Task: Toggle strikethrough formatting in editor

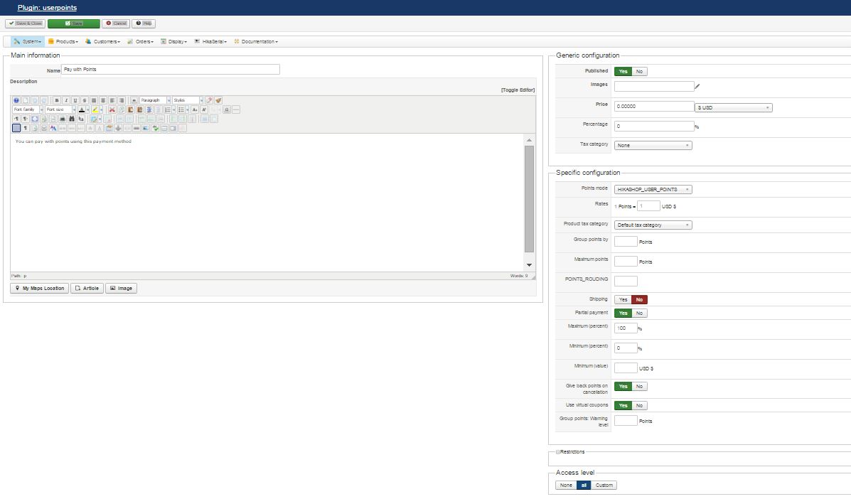Action: click(x=85, y=100)
